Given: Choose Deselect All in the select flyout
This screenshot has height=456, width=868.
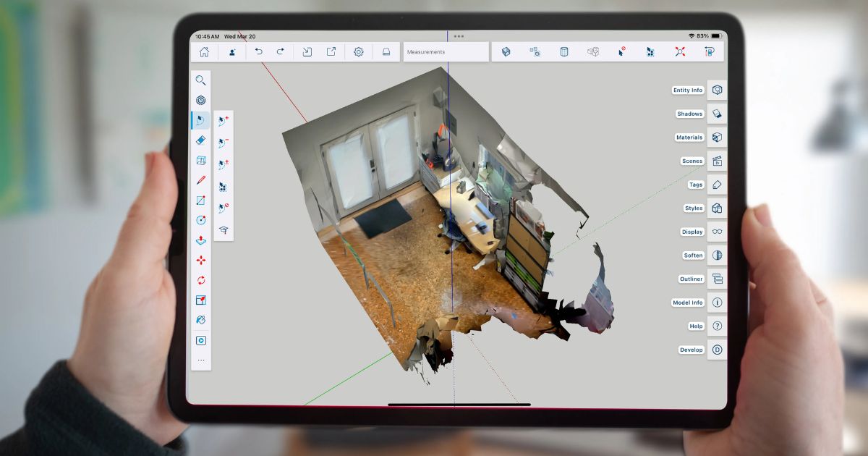Looking at the screenshot, I should (224, 208).
